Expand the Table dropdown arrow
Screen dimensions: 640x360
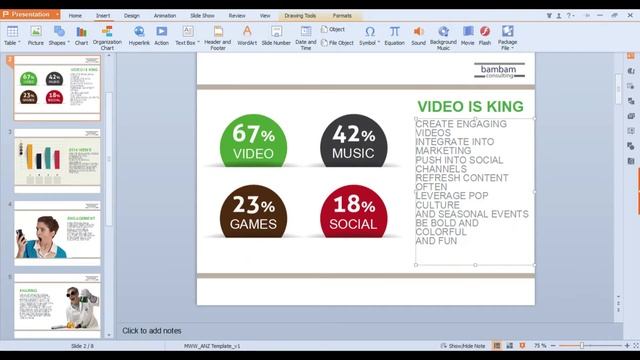[x=19, y=42]
